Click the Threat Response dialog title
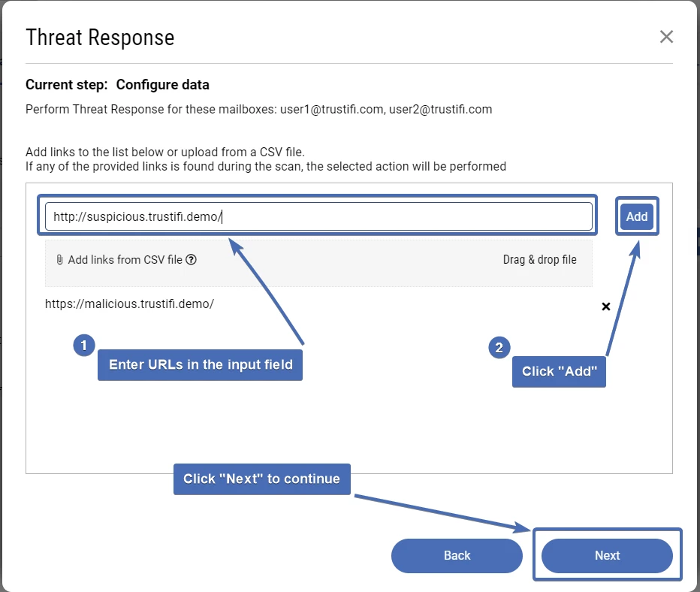This screenshot has height=592, width=700. point(100,37)
